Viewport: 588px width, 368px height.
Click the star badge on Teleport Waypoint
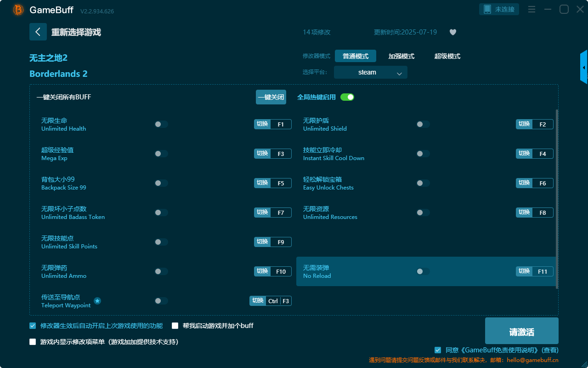pos(97,301)
